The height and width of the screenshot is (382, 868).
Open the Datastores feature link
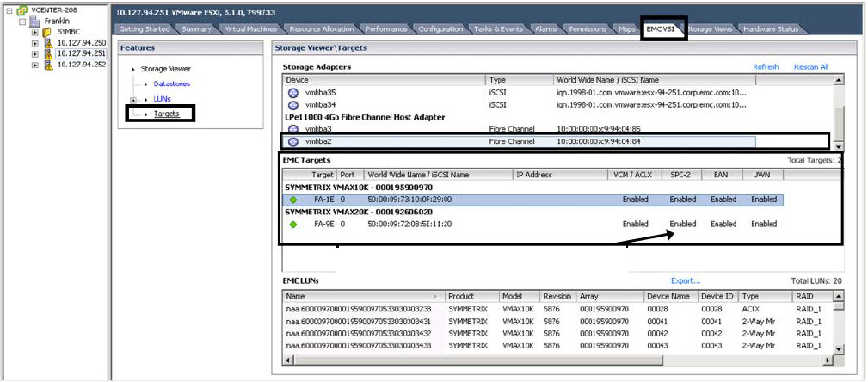171,84
